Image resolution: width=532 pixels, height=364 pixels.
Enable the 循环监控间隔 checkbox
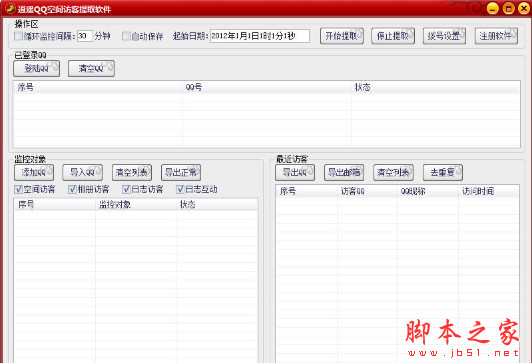click(x=18, y=36)
